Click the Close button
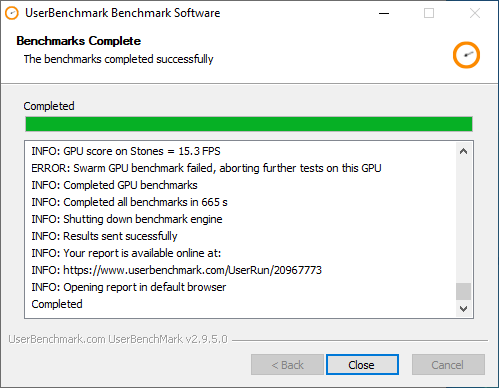The image size is (499, 388). click(362, 364)
